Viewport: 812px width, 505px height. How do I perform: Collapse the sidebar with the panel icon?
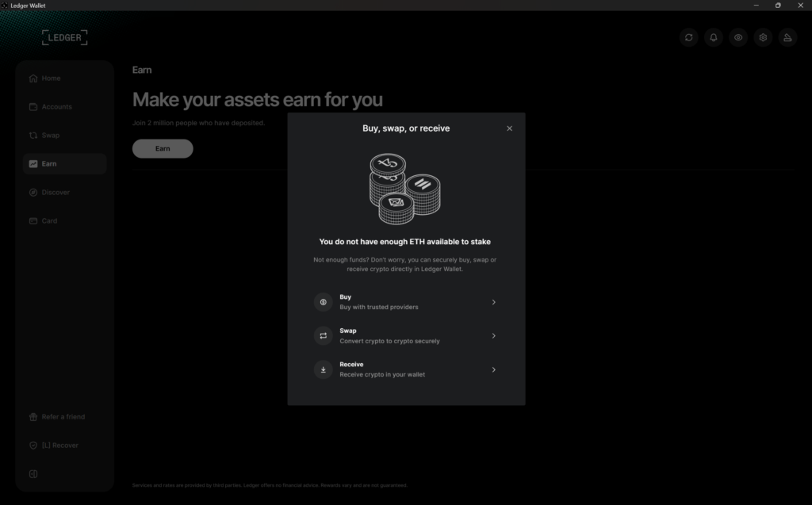pyautogui.click(x=33, y=474)
